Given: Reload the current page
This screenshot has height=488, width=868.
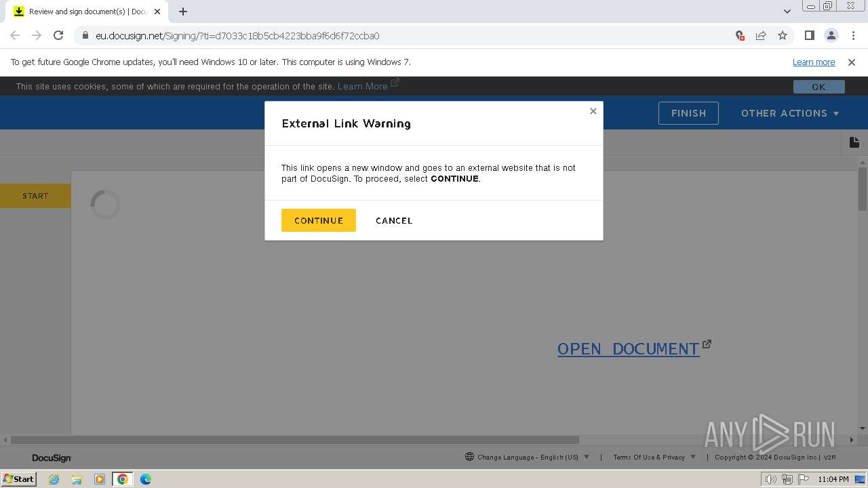Looking at the screenshot, I should tap(58, 35).
